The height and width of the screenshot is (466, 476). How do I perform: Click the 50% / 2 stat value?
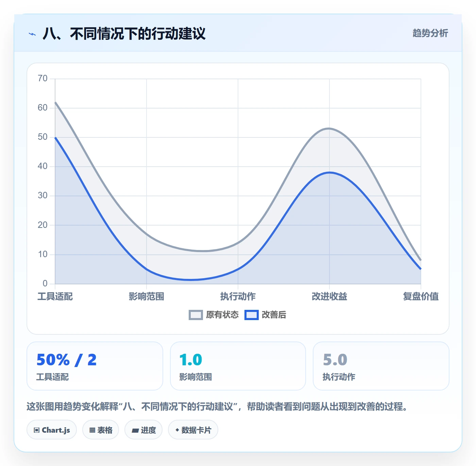pyautogui.click(x=67, y=360)
